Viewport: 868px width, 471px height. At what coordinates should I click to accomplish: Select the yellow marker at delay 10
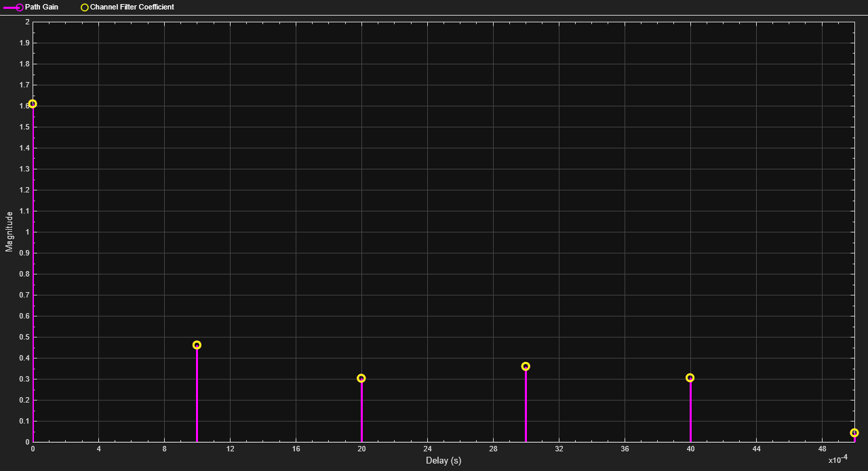coord(197,345)
